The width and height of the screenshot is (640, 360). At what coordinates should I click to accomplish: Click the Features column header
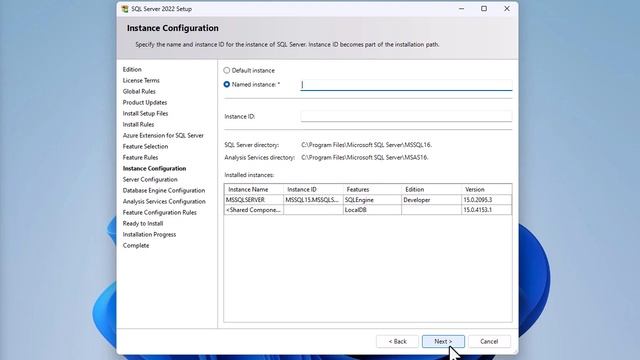coord(372,189)
